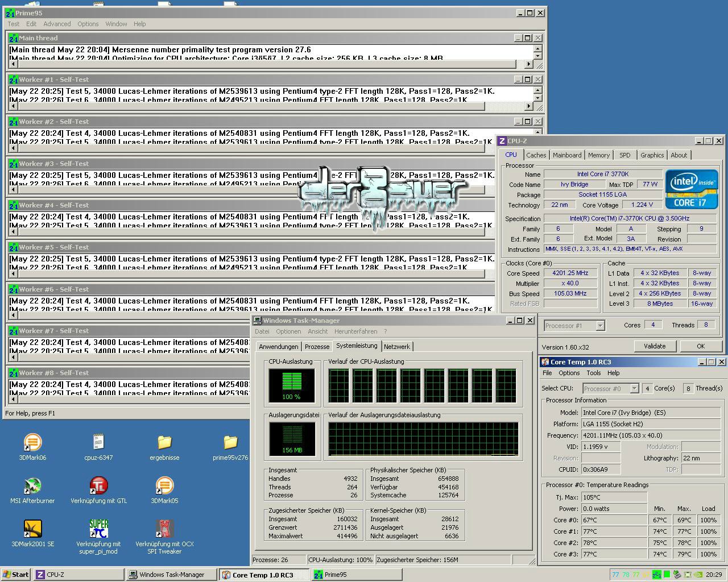
Task: Open the prime95v276 folder
Action: [x=230, y=443]
